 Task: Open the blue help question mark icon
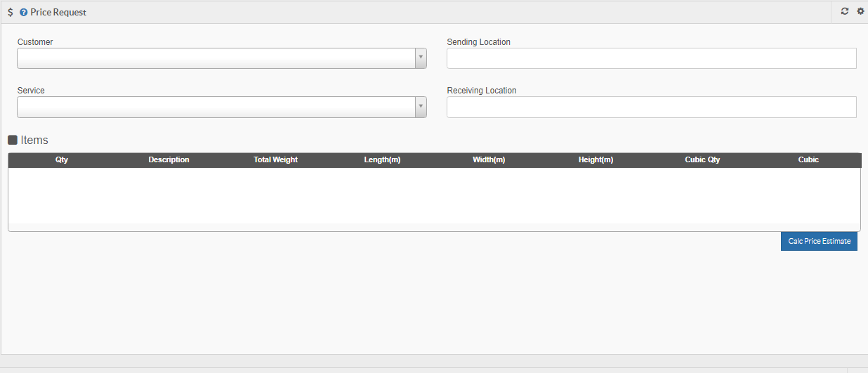(x=23, y=13)
